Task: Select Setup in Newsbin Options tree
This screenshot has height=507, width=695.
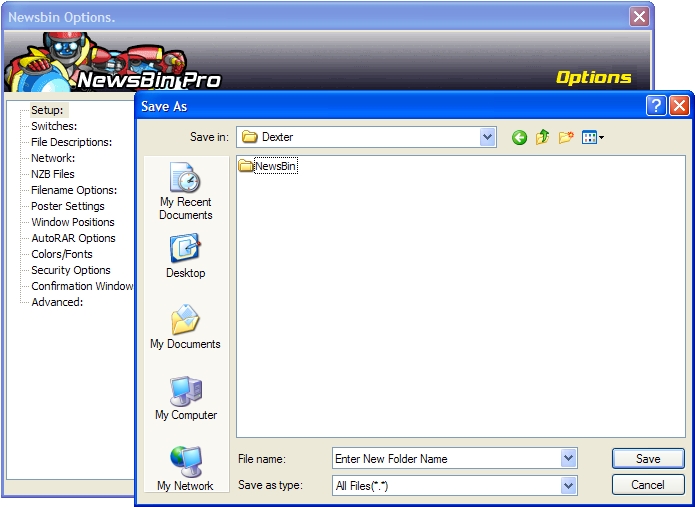Action: tap(47, 110)
